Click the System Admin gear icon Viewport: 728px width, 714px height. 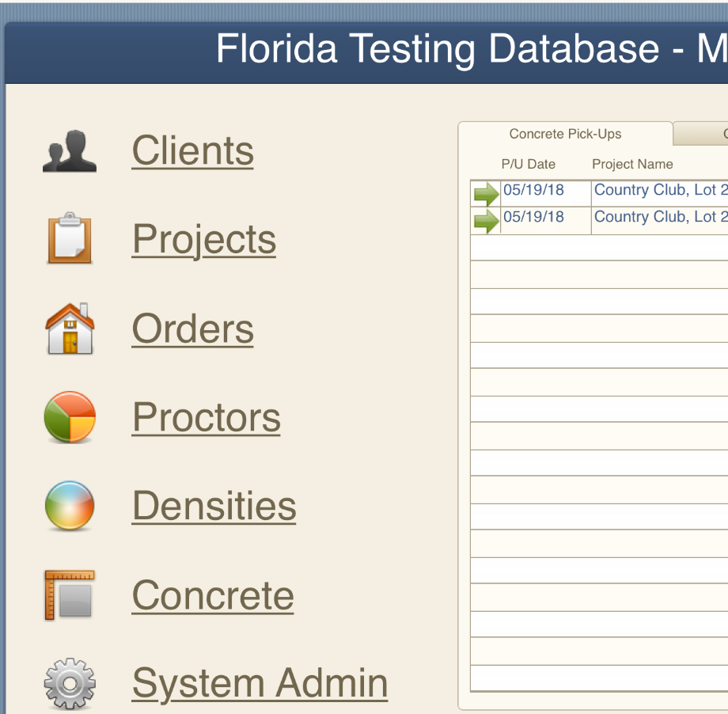point(70,683)
